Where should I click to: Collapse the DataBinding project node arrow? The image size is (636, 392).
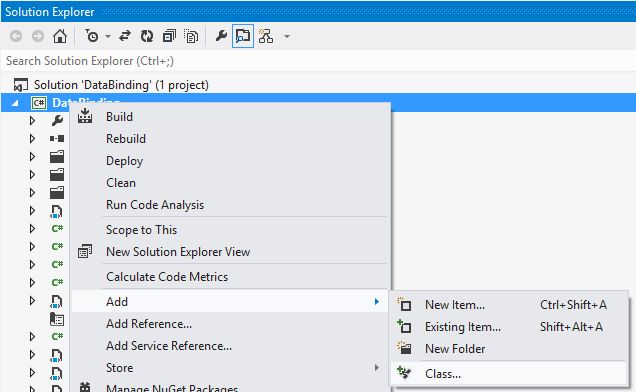click(x=15, y=103)
